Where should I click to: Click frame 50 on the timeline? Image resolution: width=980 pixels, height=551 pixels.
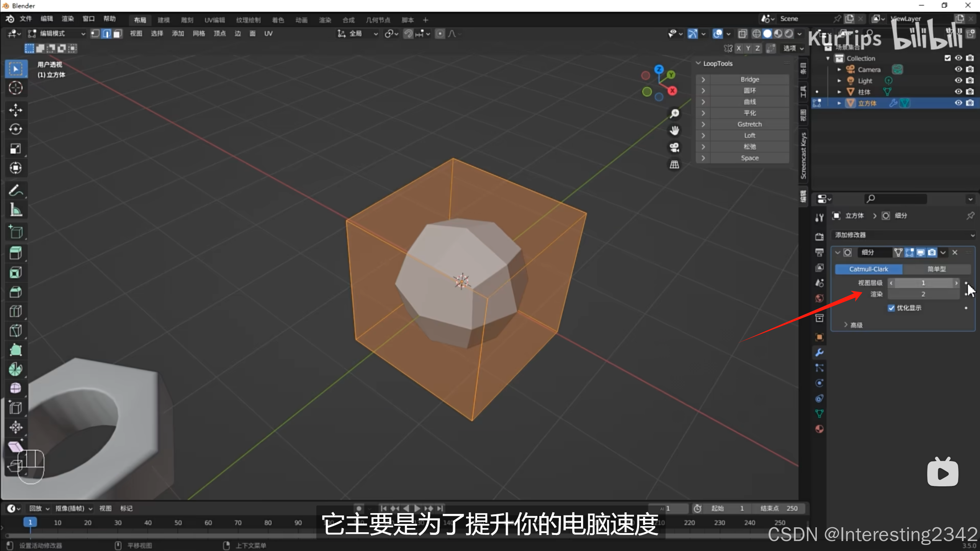178,523
